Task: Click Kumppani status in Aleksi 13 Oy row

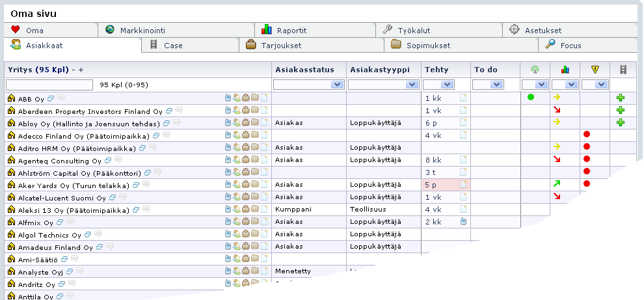Action: point(293,209)
